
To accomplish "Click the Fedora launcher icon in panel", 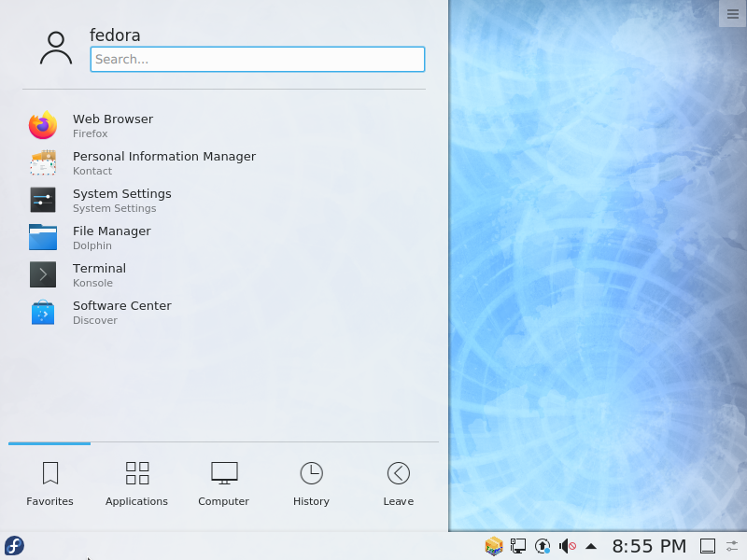I will [x=14, y=546].
